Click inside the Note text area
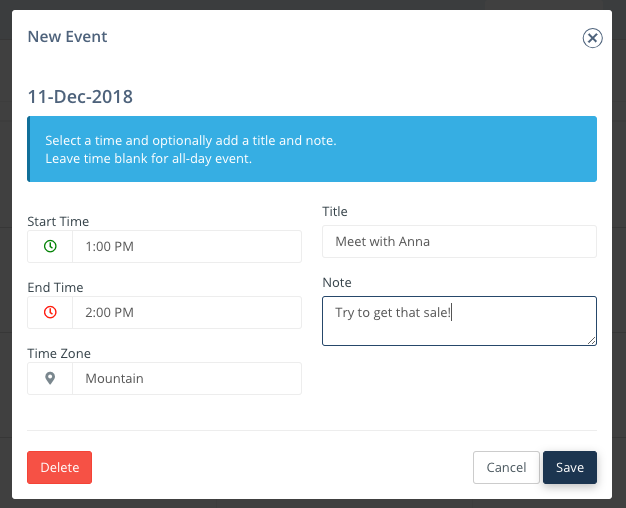 click(460, 321)
